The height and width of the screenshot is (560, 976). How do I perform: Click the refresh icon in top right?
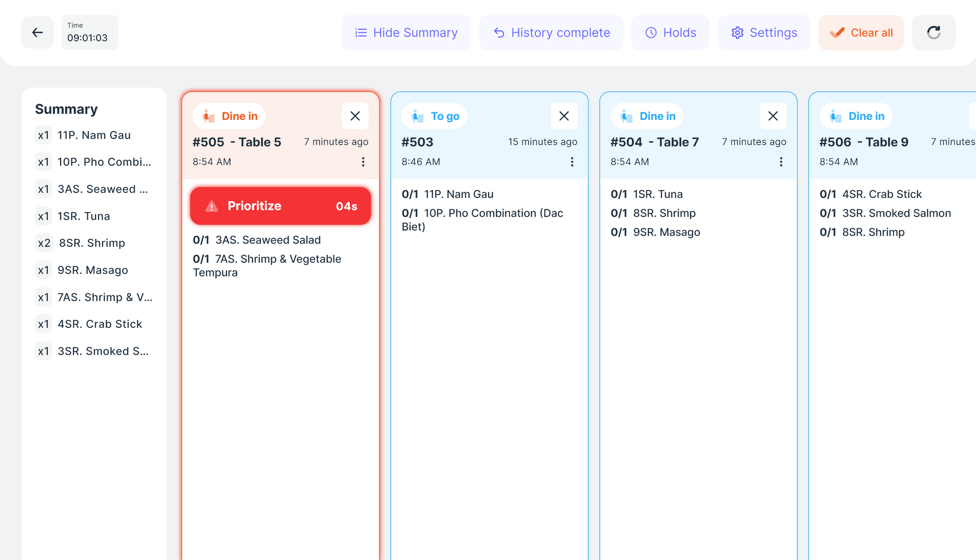(x=933, y=32)
